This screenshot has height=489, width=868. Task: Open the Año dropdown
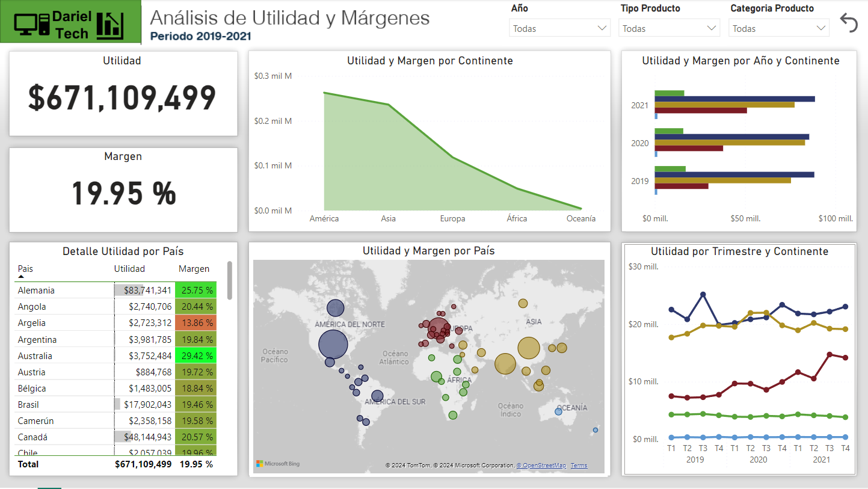[559, 28]
